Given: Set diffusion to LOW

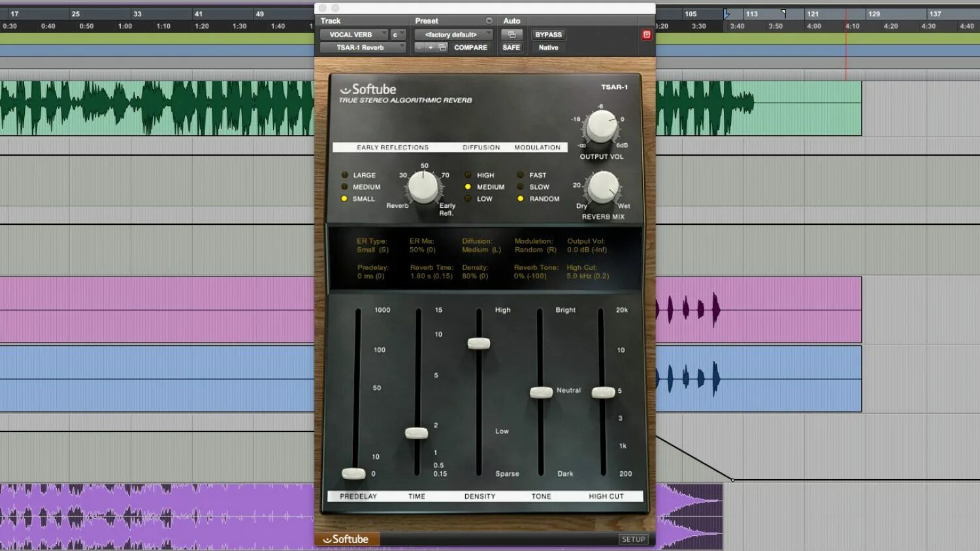Looking at the screenshot, I should (x=478, y=199).
